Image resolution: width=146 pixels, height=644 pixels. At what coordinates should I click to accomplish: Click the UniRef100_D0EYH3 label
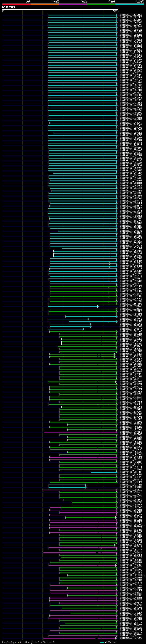(131, 597)
